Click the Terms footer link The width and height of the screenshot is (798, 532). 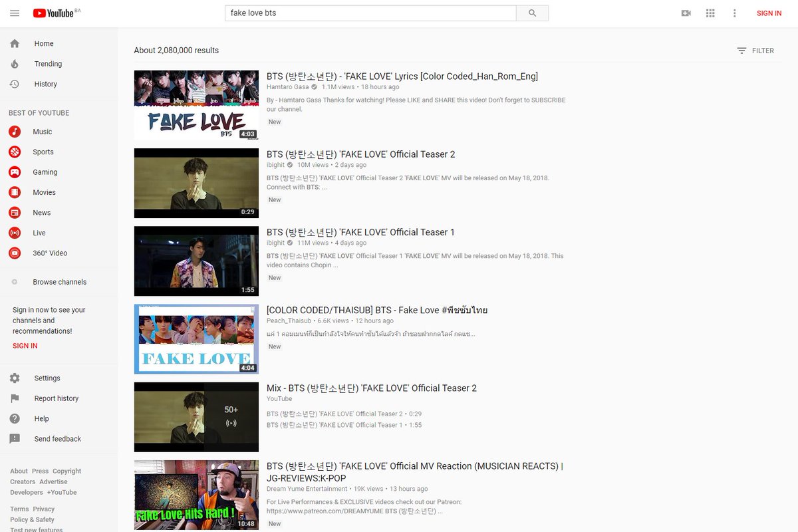(19, 509)
